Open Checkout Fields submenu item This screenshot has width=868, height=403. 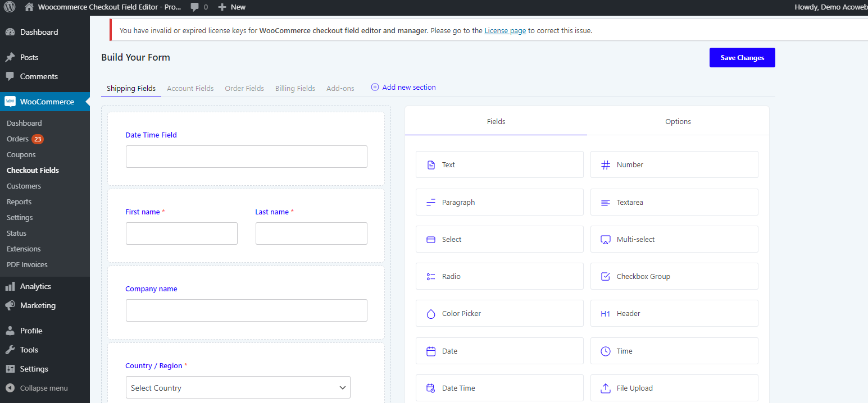(x=33, y=170)
